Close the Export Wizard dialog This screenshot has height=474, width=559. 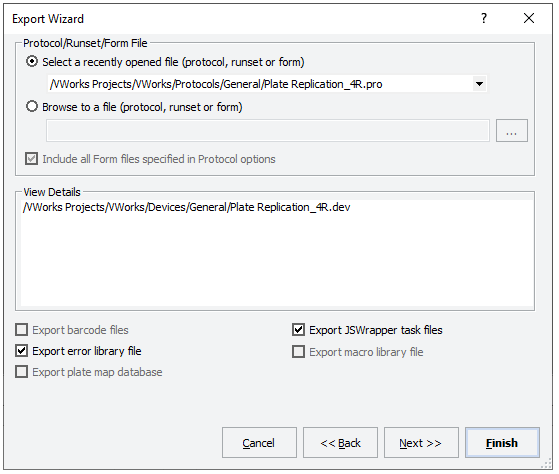click(x=529, y=18)
